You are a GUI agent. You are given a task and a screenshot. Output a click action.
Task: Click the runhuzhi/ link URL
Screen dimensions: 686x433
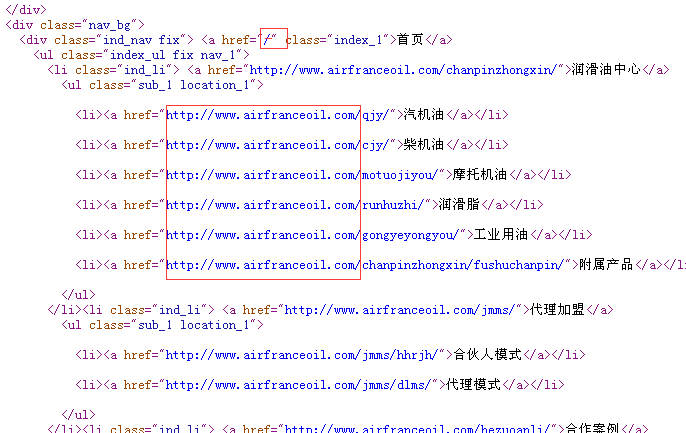[294, 205]
